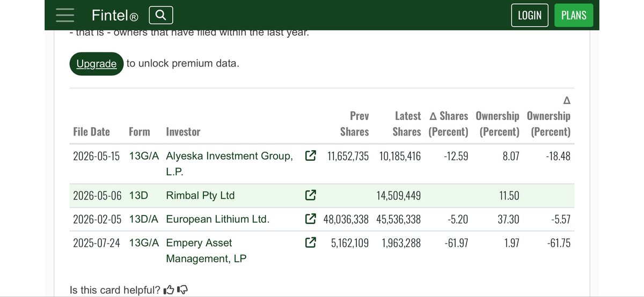Screen dimensions: 644x297
Task: Open Alyeska Investment Group, L.P. investor page
Action: pyautogui.click(x=230, y=164)
